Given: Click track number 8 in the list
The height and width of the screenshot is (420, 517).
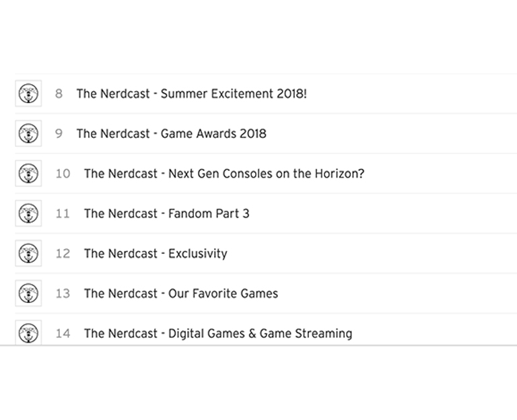Looking at the screenshot, I should coord(59,94).
